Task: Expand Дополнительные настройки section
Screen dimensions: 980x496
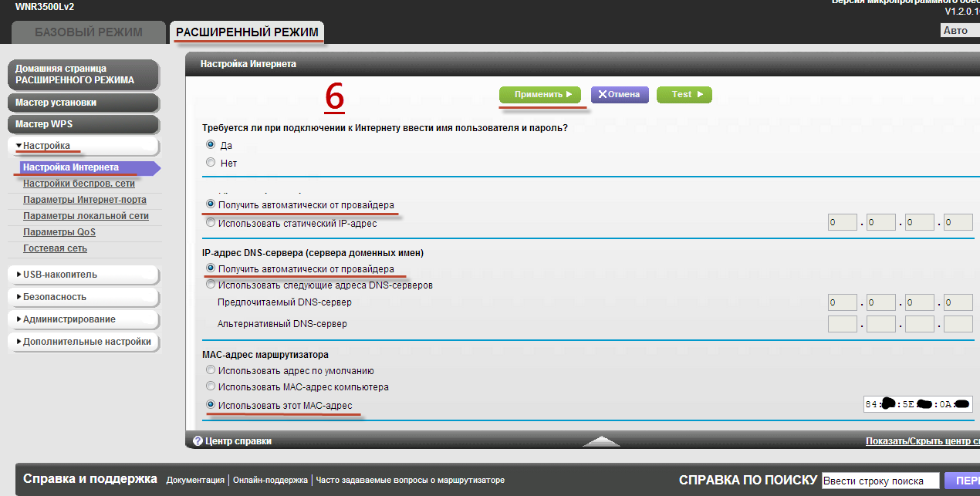Action: pyautogui.click(x=83, y=342)
